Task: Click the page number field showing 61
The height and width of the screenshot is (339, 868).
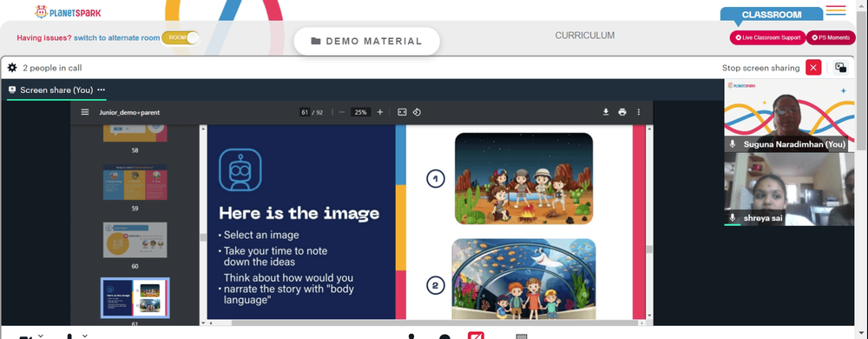Action: [305, 112]
